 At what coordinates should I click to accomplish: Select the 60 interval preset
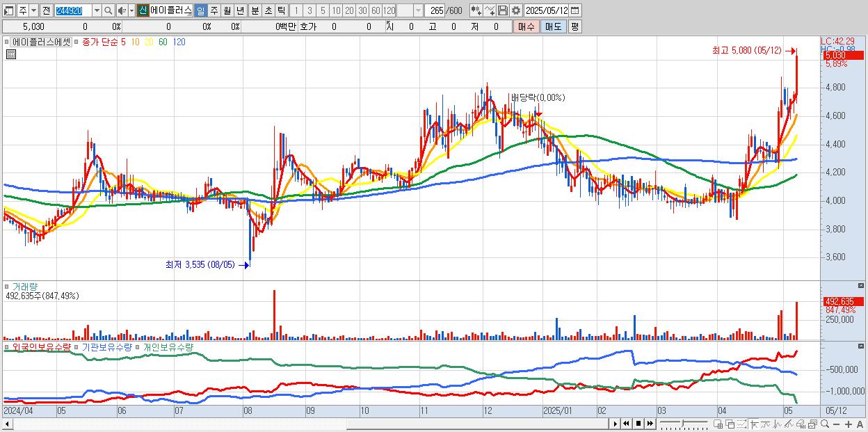coord(376,10)
